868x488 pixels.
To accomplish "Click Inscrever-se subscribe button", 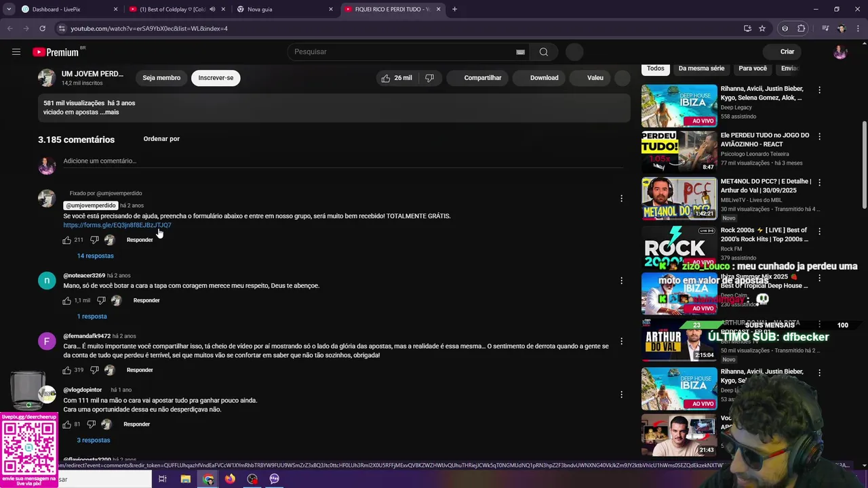I will point(216,78).
